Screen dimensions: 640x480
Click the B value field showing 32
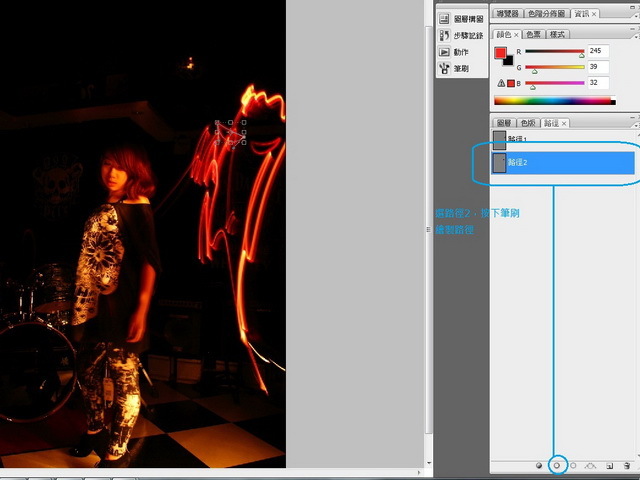coord(598,83)
